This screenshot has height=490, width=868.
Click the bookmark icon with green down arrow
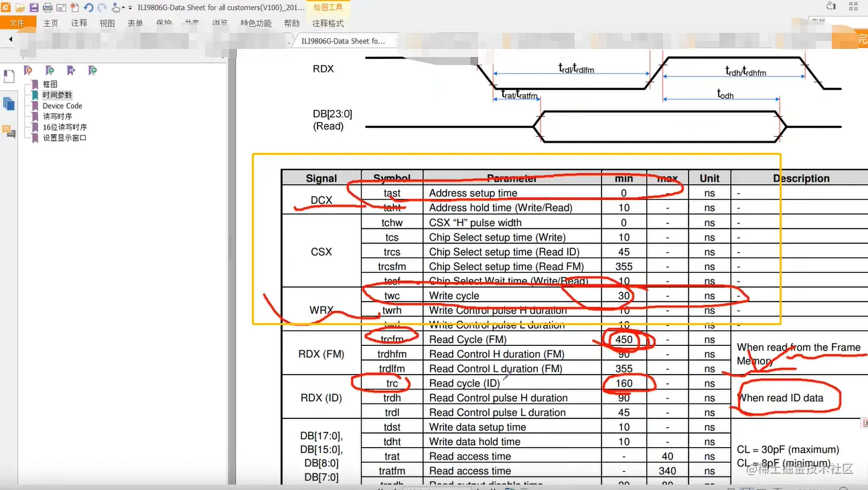[92, 70]
